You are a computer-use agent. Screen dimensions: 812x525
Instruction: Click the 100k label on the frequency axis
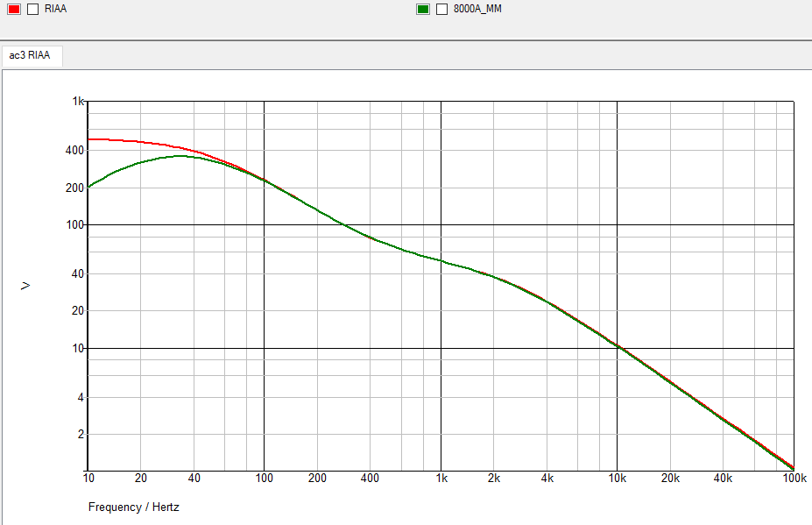tap(794, 478)
